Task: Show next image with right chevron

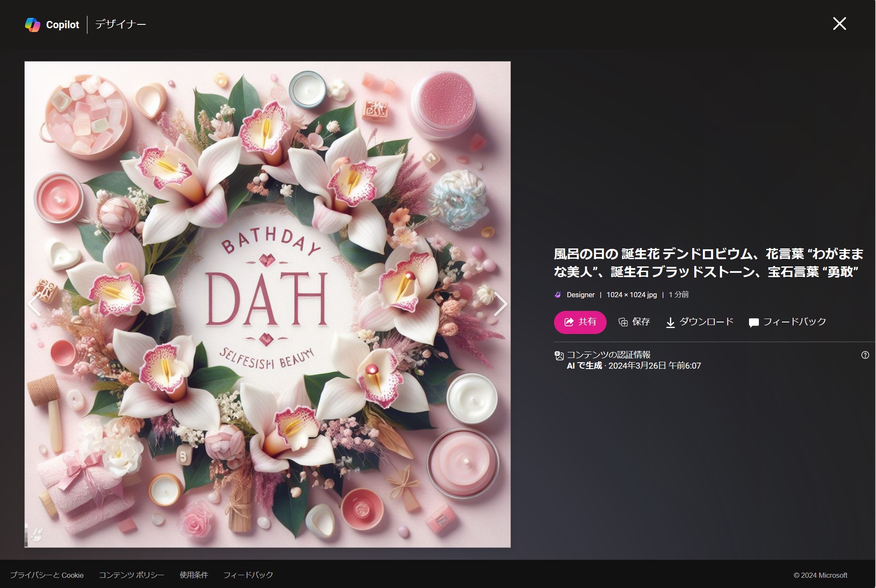Action: (x=500, y=304)
